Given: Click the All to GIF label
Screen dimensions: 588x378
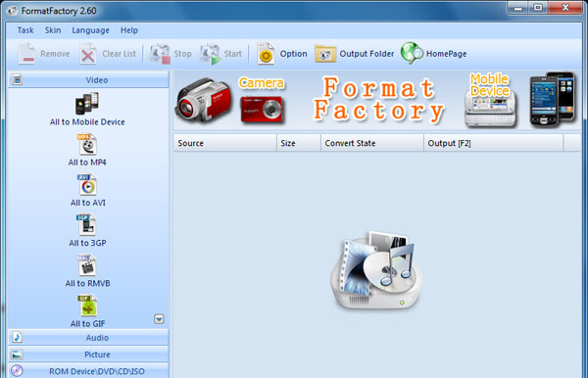Looking at the screenshot, I should (x=88, y=324).
